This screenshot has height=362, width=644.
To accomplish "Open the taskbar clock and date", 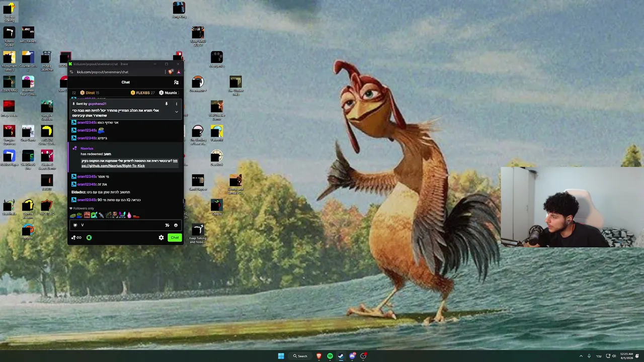I will (626, 356).
